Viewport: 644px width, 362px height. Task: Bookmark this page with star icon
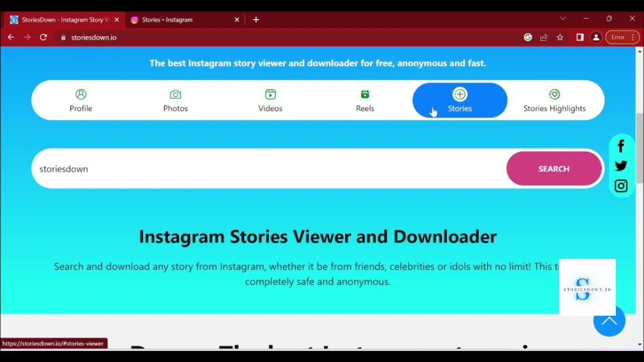560,38
